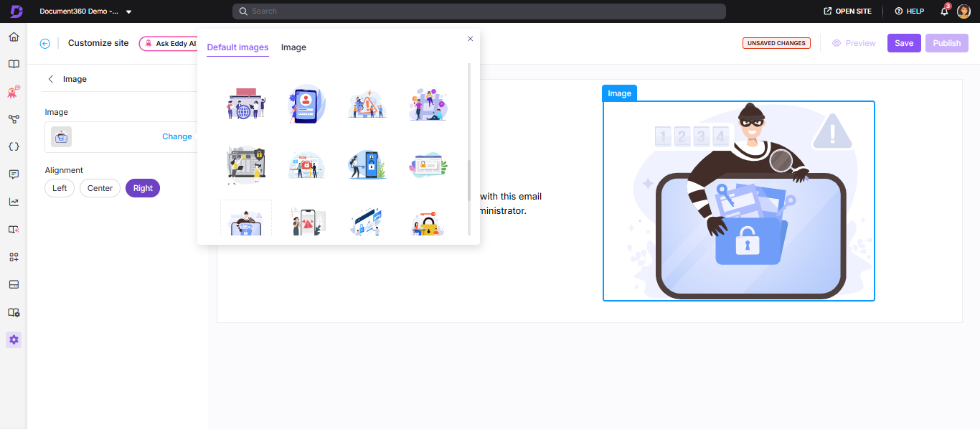Open the Documentation book icon in sidebar
This screenshot has width=980, height=430.
pos(14,64)
